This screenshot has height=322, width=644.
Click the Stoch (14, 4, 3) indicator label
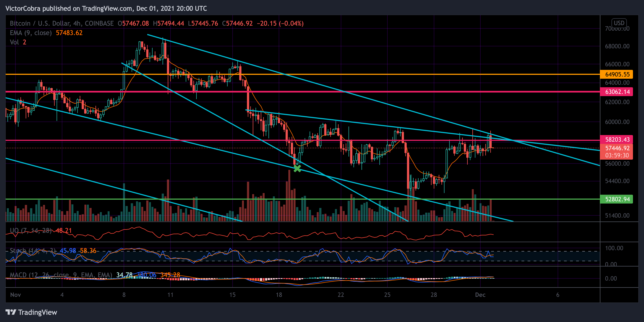point(33,251)
